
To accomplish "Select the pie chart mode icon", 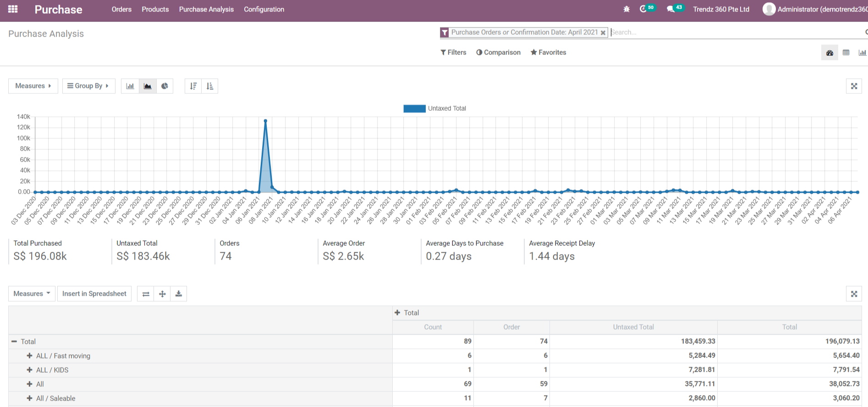I will coord(165,86).
